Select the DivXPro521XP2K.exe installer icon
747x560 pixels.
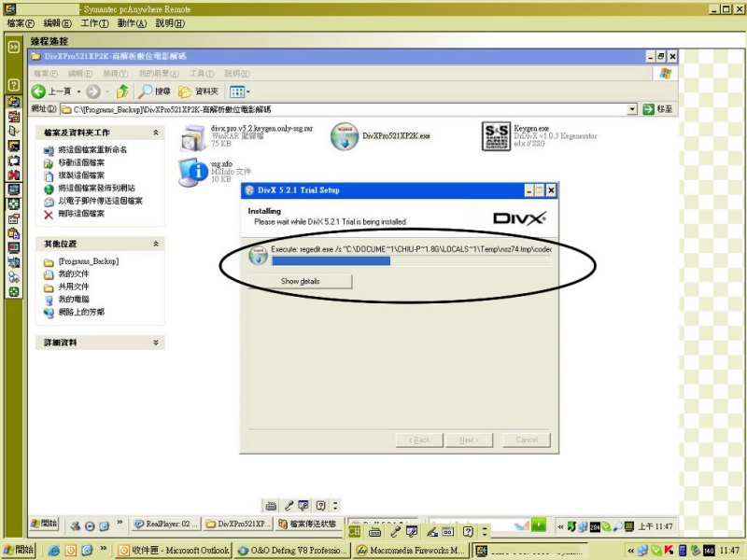pos(344,136)
